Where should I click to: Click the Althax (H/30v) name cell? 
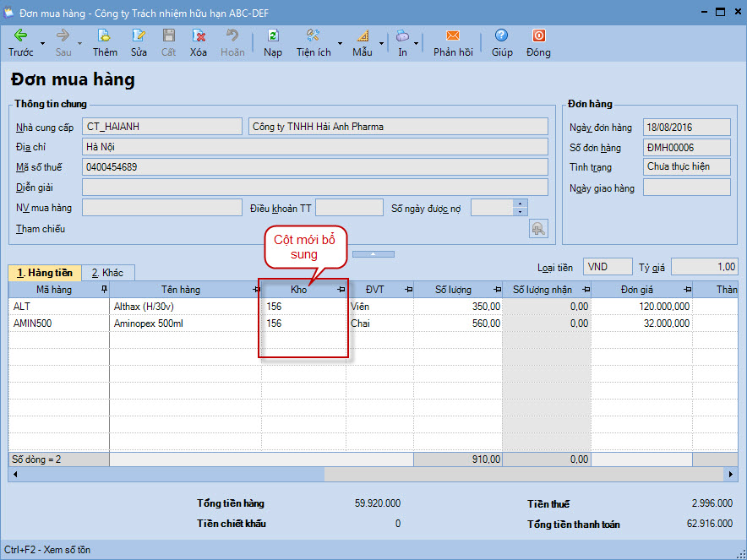tap(186, 307)
